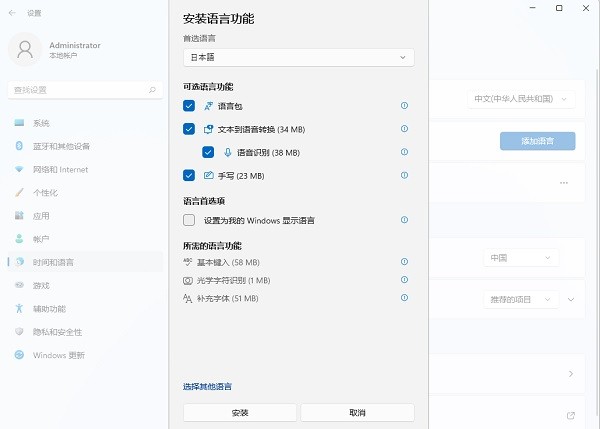Open the 中文(中华人民共和国) dropdown
Screen dimensions: 600x429
pos(521,99)
